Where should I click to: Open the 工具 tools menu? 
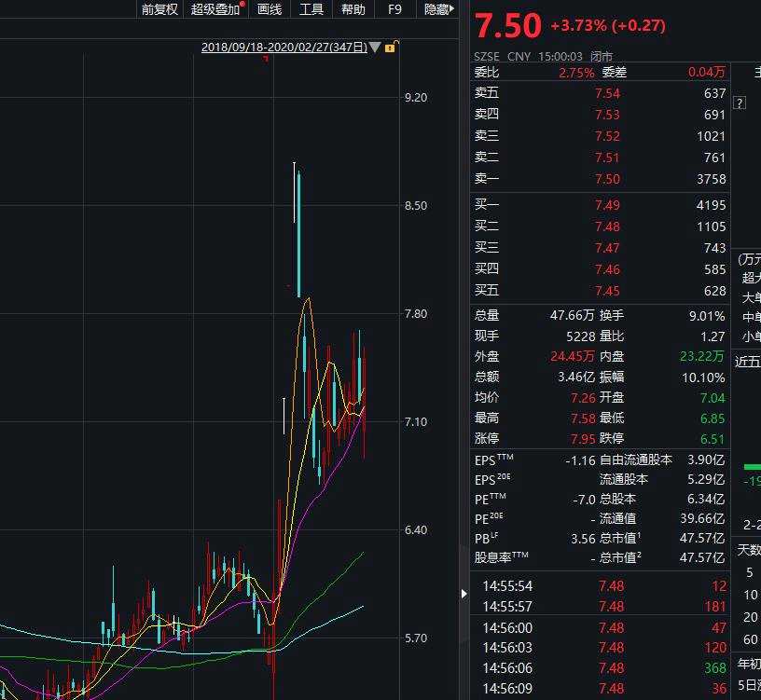pos(311,9)
